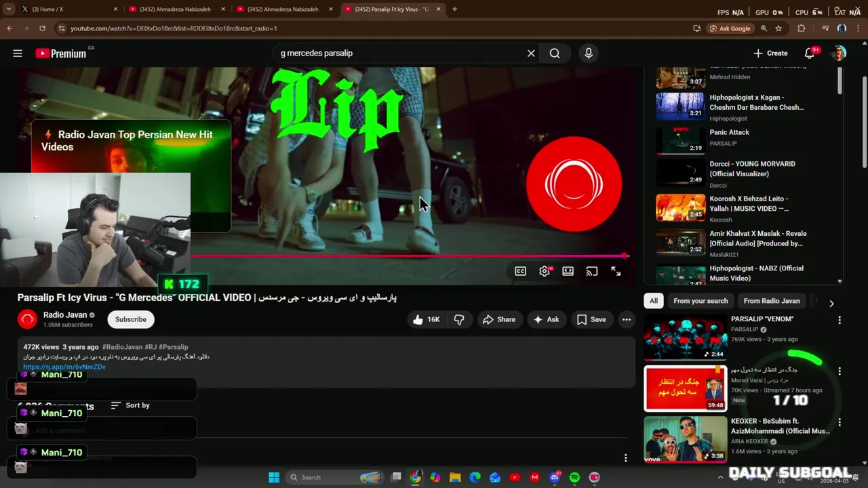Click the taskbar Search box

click(336, 477)
